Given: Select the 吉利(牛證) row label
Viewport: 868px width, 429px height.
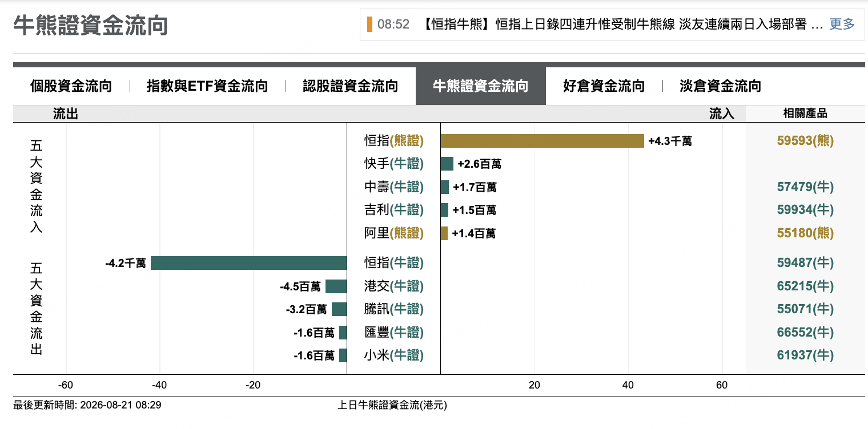Looking at the screenshot, I should [x=394, y=210].
